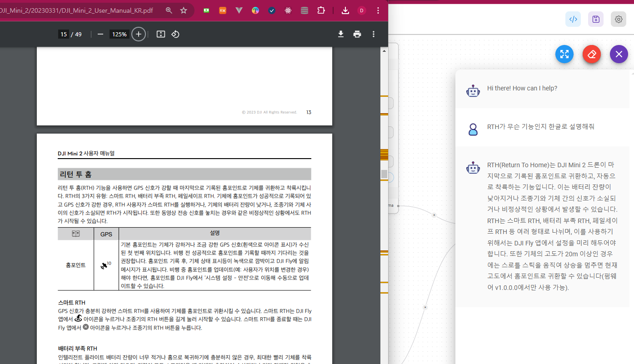This screenshot has height=364, width=634.
Task: Click the bot avatar beside greeting
Action: (x=473, y=91)
